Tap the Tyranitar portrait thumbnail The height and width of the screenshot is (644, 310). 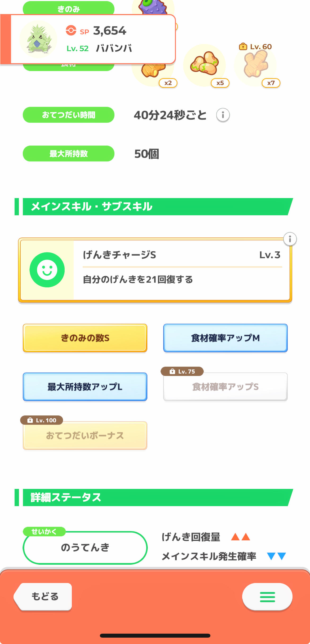click(x=38, y=39)
